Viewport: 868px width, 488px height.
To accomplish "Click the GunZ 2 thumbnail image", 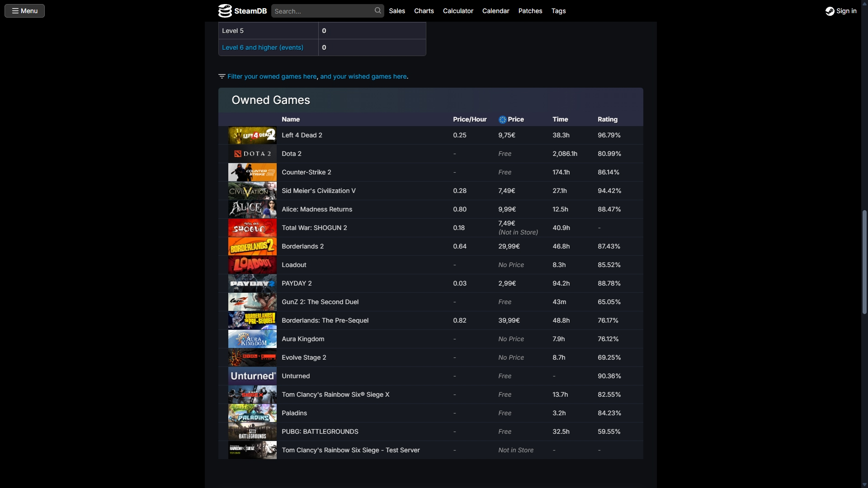I will (252, 302).
